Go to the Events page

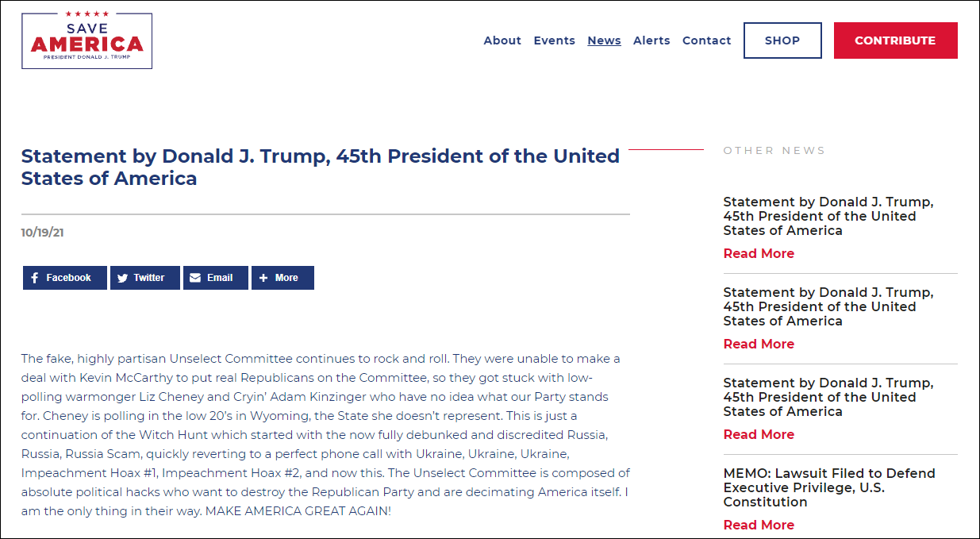click(x=554, y=40)
